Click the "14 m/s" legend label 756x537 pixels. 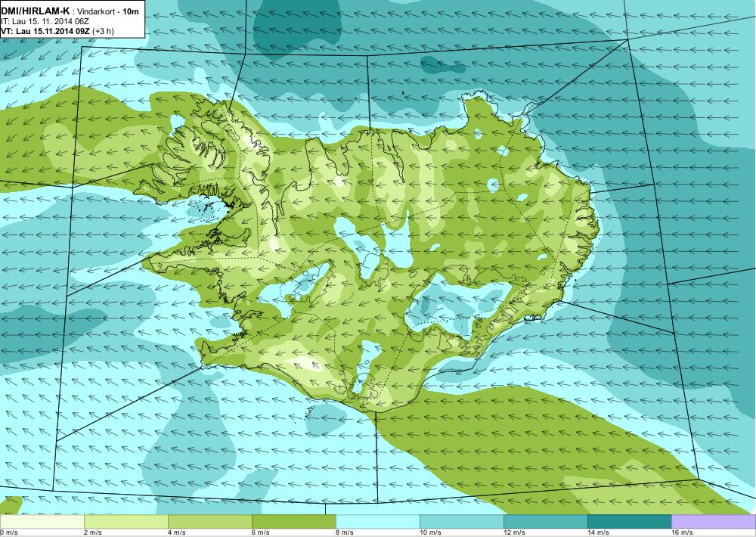(598, 532)
